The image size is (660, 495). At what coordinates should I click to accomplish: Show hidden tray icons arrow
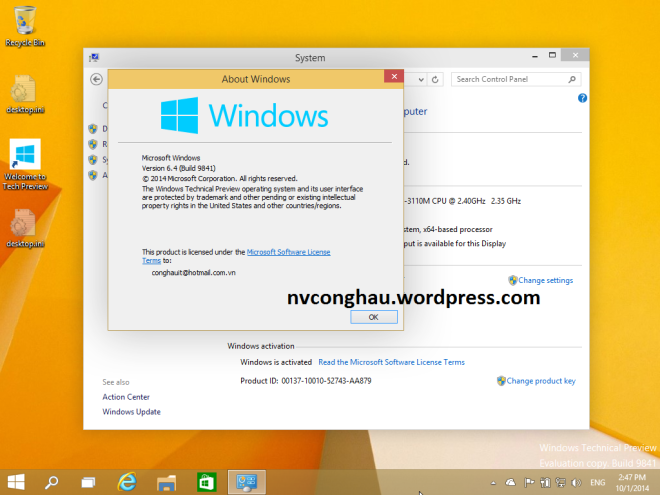493,483
